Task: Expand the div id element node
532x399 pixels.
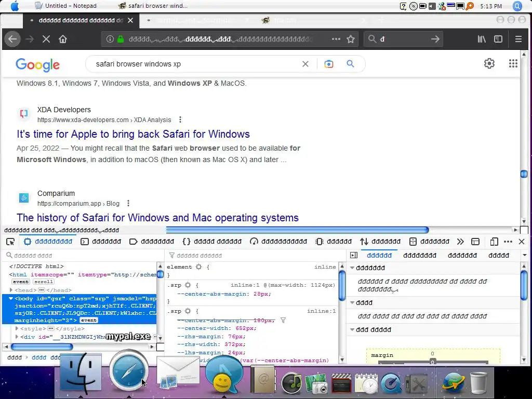Action: (x=17, y=337)
